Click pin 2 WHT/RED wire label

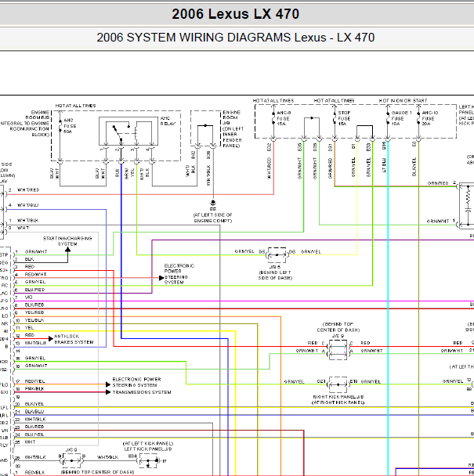[x=28, y=190]
